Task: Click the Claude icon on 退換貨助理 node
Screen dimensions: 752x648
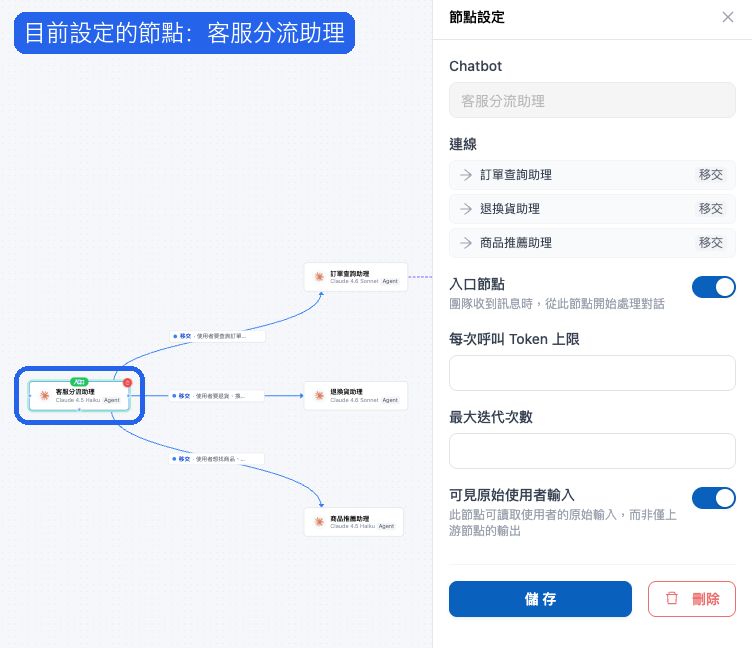Action: (x=319, y=396)
